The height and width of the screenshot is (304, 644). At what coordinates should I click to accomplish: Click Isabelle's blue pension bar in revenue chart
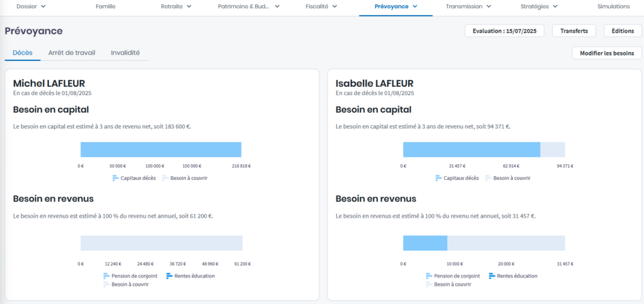(x=425, y=243)
